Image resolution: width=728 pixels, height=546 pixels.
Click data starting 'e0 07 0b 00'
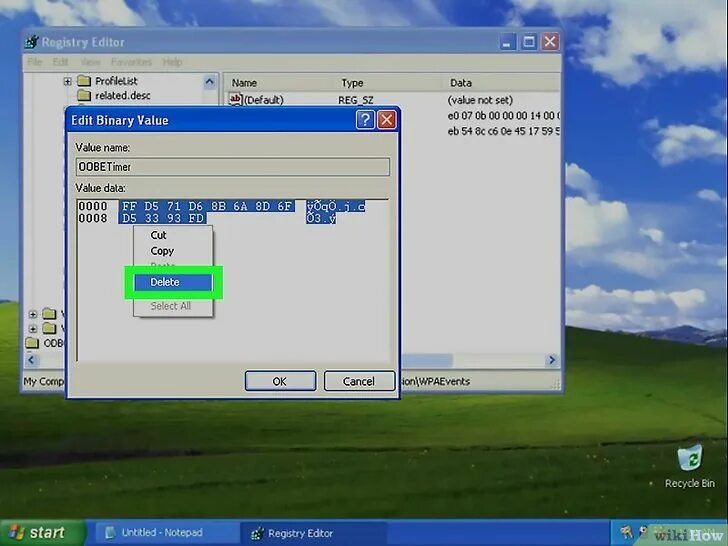point(504,116)
